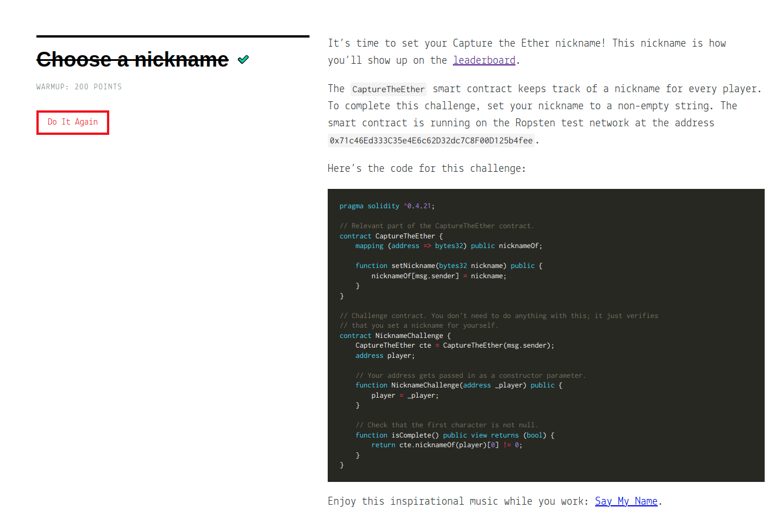Click the CaptureTheEther cte declaration line

pyautogui.click(x=455, y=345)
